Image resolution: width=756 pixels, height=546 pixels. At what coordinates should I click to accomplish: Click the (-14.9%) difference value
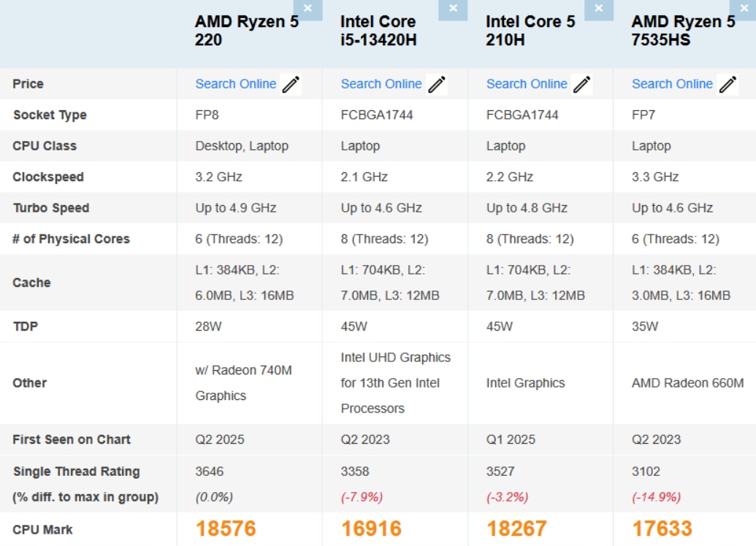tap(656, 497)
